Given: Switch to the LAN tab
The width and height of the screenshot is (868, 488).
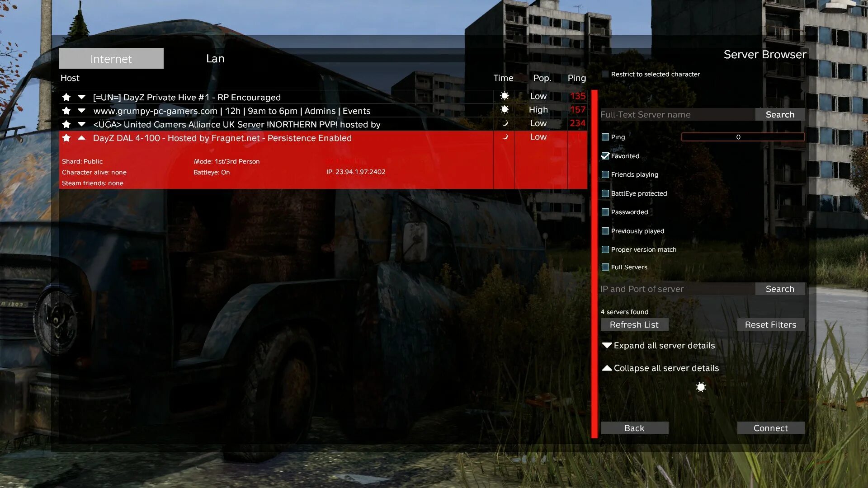Looking at the screenshot, I should coord(215,58).
